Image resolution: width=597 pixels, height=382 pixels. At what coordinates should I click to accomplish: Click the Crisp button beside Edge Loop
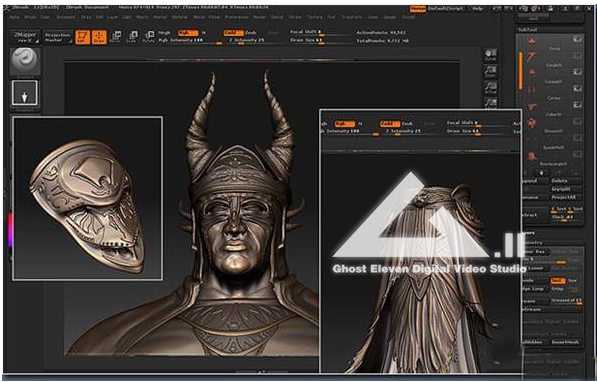point(558,289)
